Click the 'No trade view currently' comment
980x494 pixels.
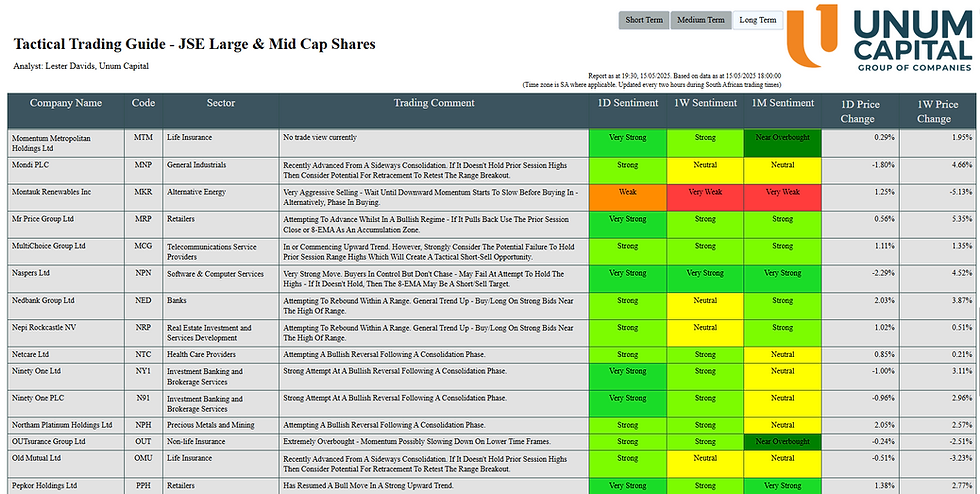(320, 138)
